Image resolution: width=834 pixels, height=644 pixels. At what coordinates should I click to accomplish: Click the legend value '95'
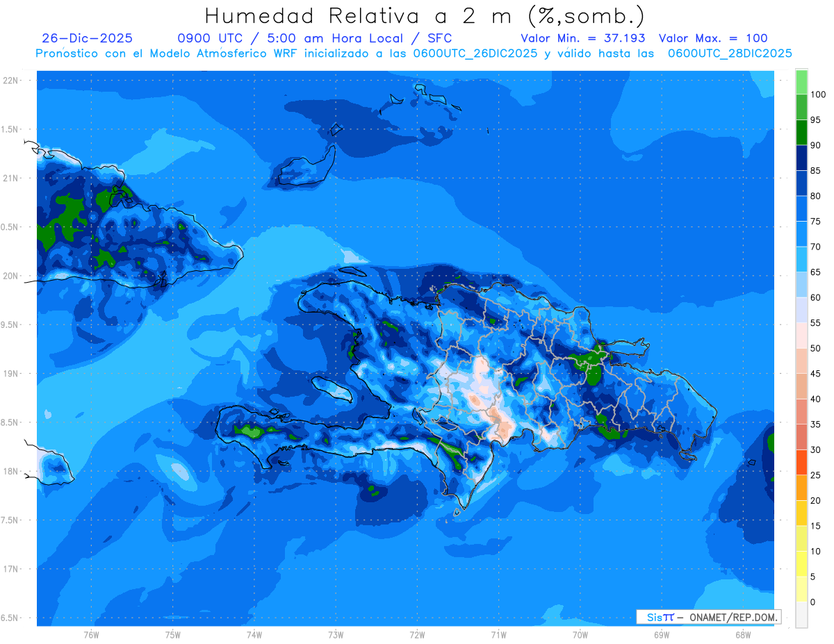815,120
